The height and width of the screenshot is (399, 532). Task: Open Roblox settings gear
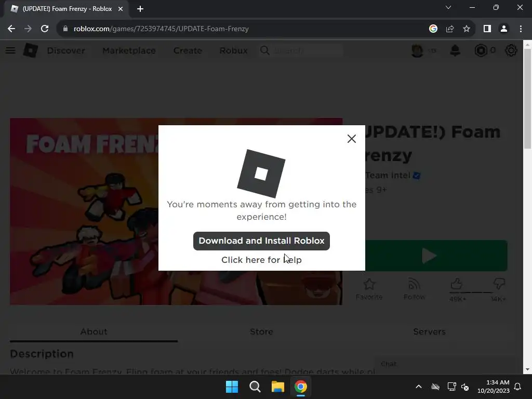click(x=511, y=50)
